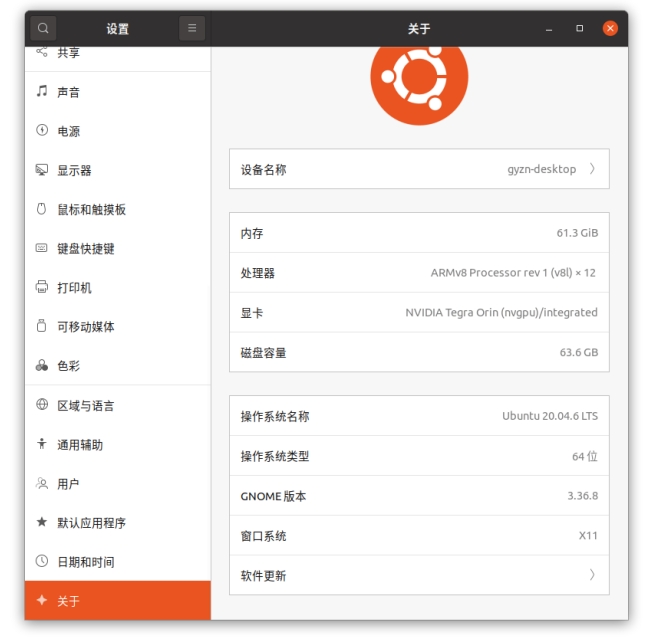This screenshot has width=658, height=638.
Task: Select 通用辅助 in the sidebar
Action: [118, 445]
